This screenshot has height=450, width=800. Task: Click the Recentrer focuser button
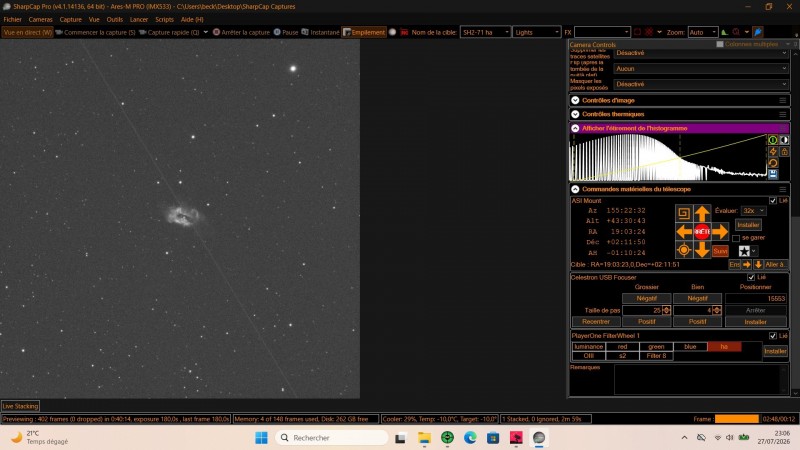[595, 321]
